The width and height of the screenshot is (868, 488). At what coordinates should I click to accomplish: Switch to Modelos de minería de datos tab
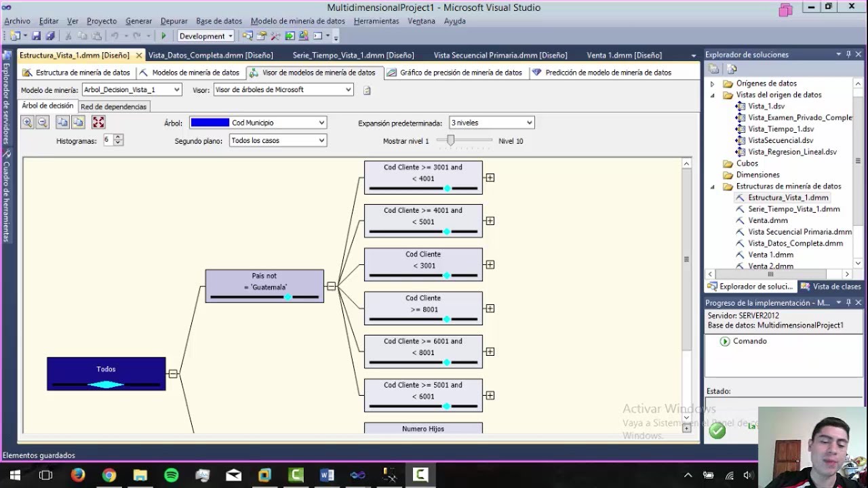189,73
